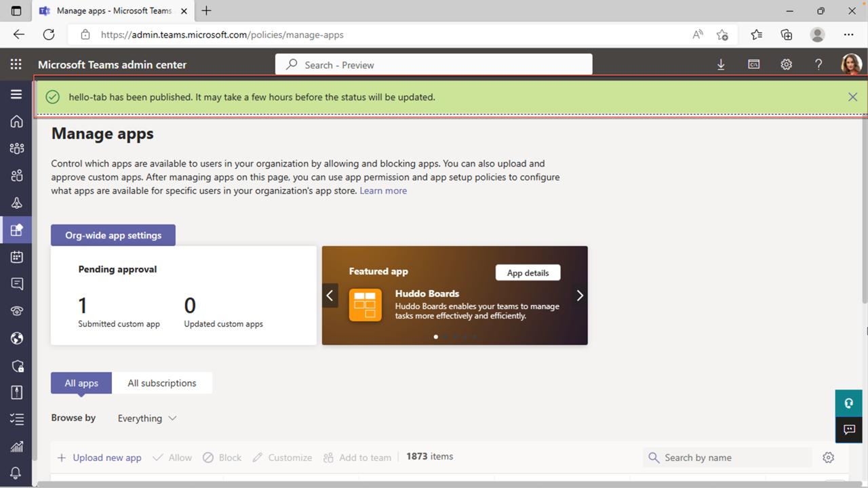The image size is (868, 488).
Task: Close the Manage apps browser tab
Action: pos(184,11)
